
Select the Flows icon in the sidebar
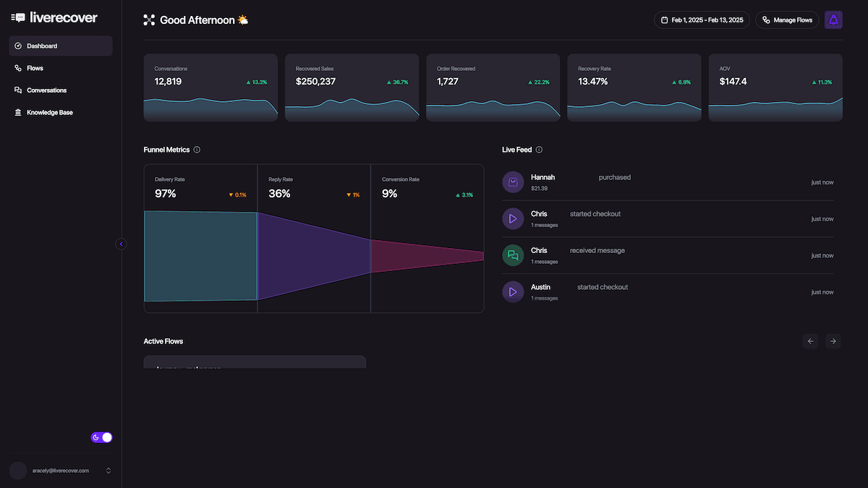pyautogui.click(x=17, y=68)
